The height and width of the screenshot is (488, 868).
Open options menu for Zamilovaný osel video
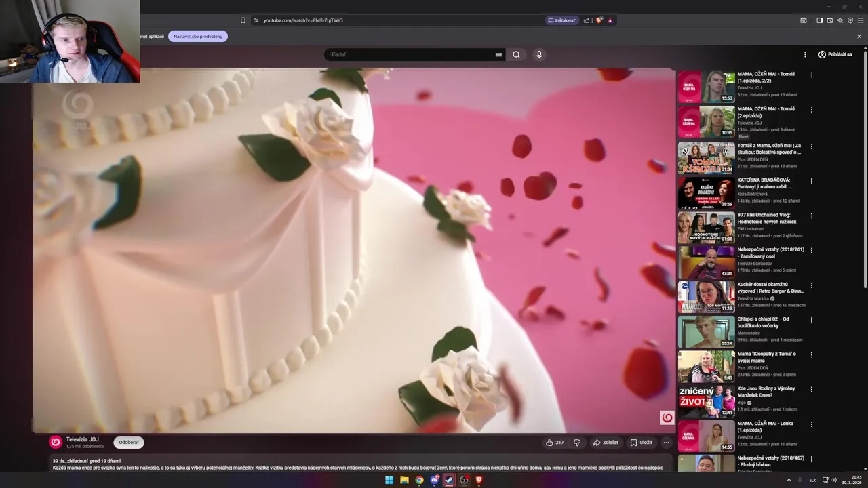click(812, 250)
